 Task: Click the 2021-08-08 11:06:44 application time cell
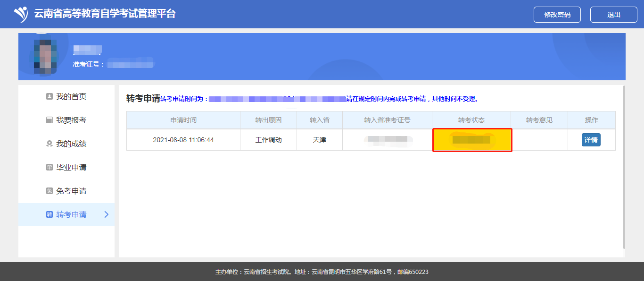point(183,140)
